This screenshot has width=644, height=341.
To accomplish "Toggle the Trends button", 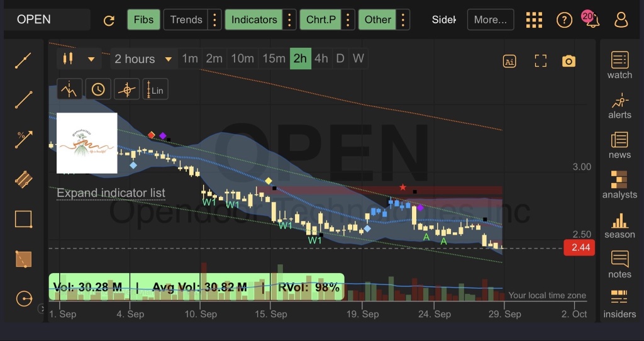I will click(x=186, y=20).
